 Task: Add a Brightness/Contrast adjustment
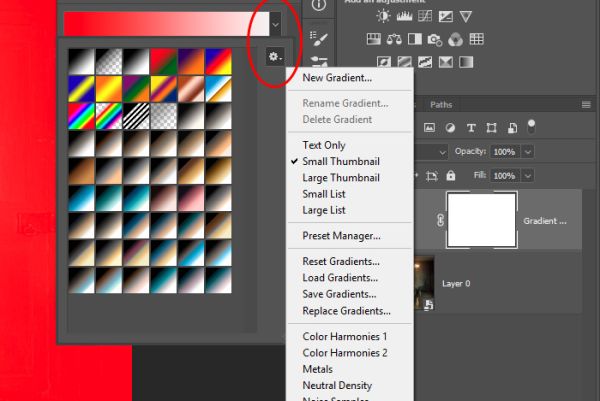point(383,16)
